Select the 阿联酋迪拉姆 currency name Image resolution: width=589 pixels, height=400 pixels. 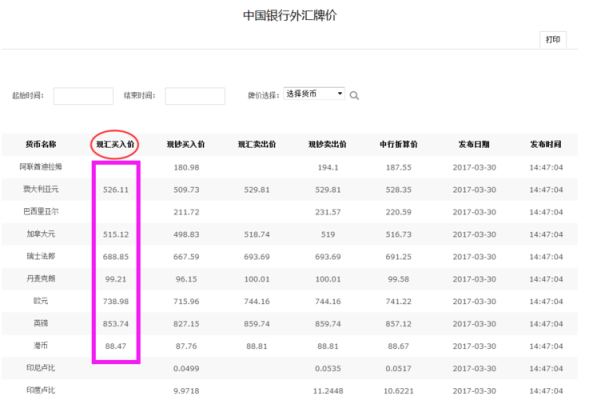point(41,167)
